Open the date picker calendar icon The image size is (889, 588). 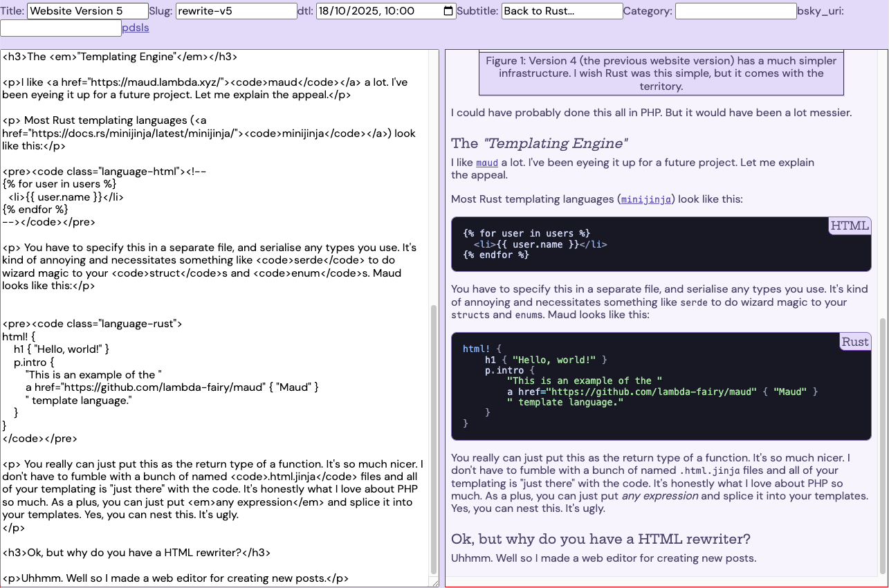(x=448, y=11)
